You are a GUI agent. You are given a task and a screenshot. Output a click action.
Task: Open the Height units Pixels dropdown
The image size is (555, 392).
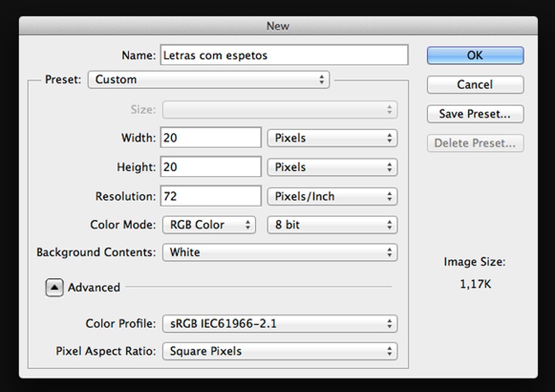click(x=332, y=168)
